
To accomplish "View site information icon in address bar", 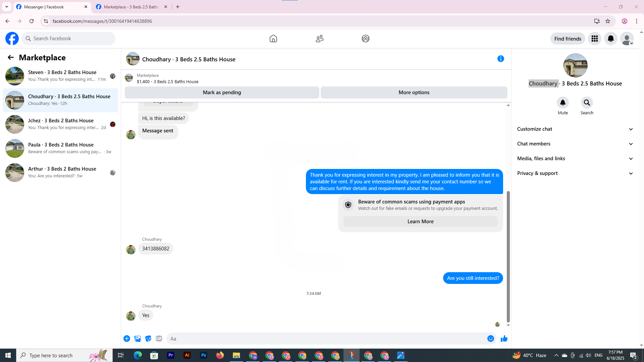I will 46,21.
